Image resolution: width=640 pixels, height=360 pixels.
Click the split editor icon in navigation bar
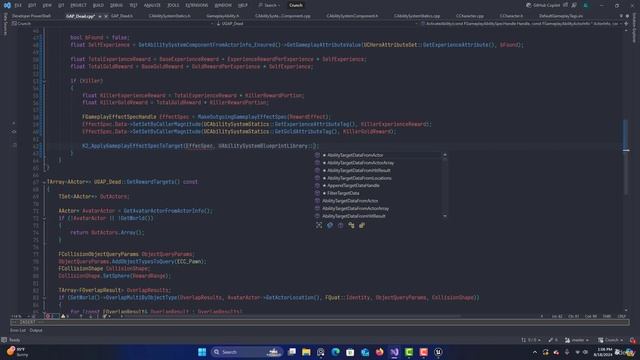[626, 24]
